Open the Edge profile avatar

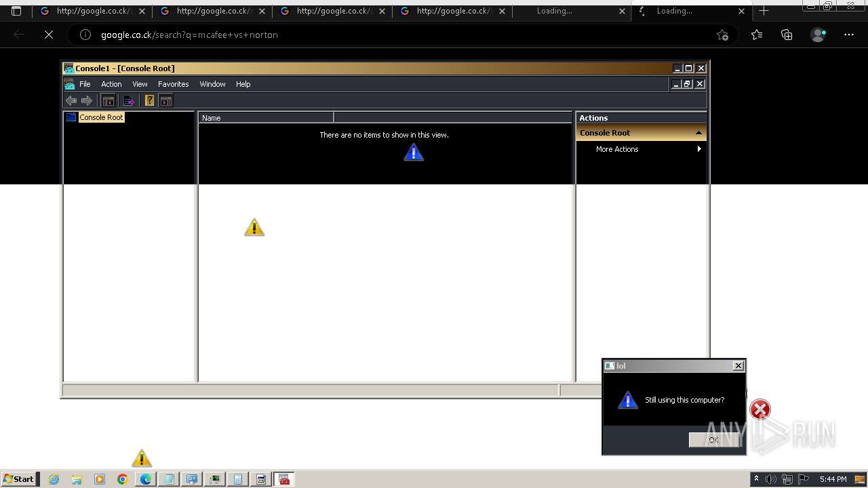click(818, 35)
